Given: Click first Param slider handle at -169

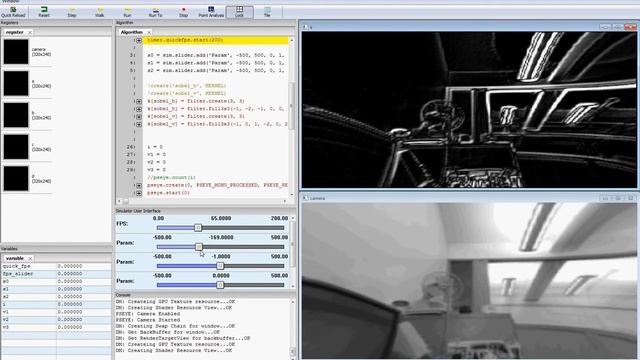Looking at the screenshot, I should (199, 247).
